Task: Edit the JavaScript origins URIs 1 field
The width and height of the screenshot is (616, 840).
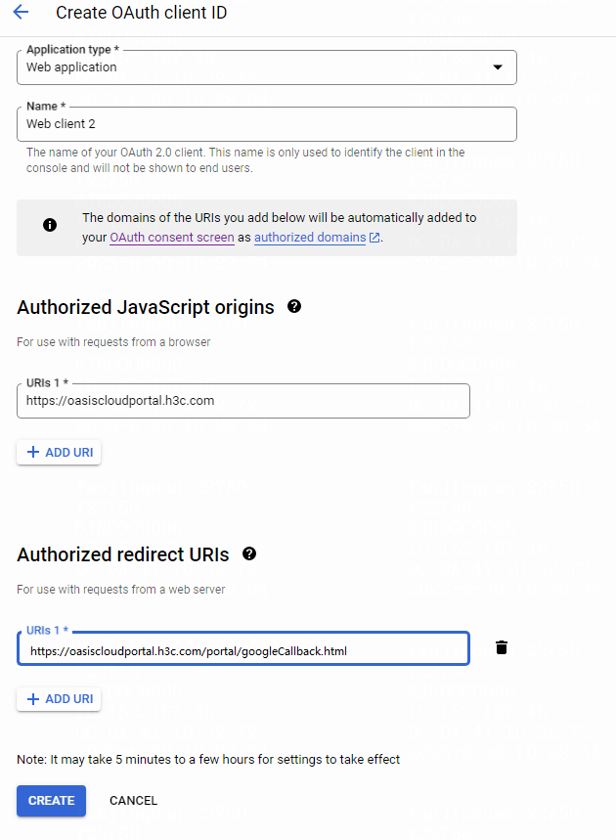Action: (x=243, y=401)
